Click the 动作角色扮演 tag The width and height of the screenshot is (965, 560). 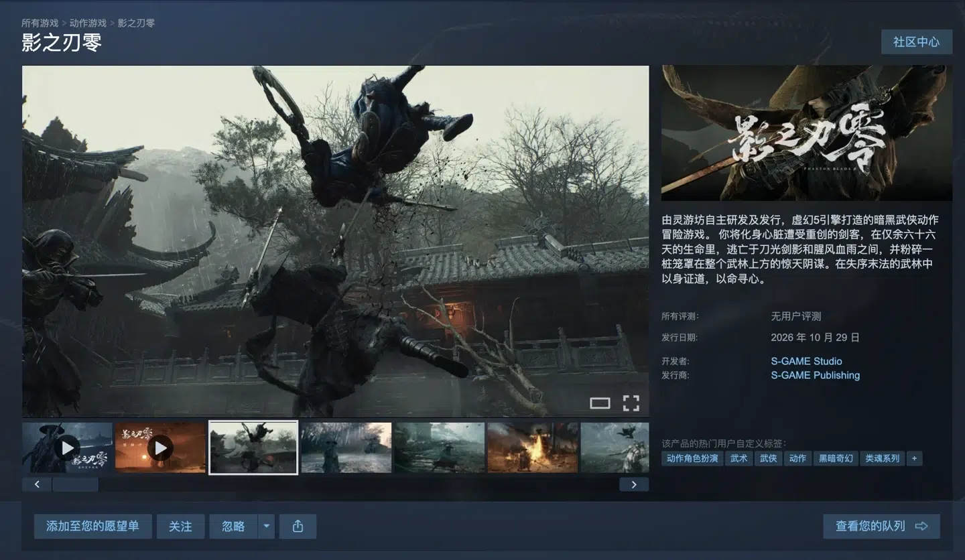click(x=692, y=458)
